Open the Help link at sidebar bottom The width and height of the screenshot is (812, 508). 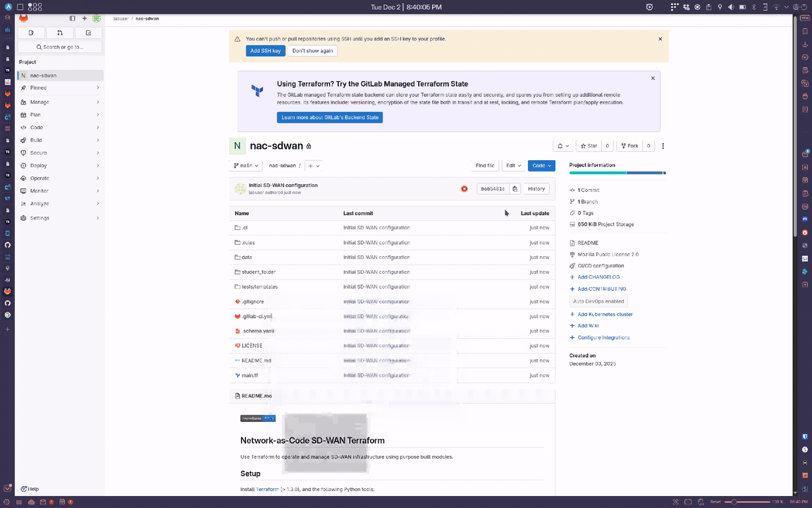point(30,489)
